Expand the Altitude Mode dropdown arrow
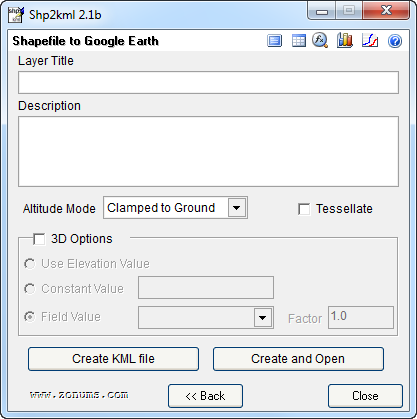This screenshot has width=417, height=419. tap(237, 208)
